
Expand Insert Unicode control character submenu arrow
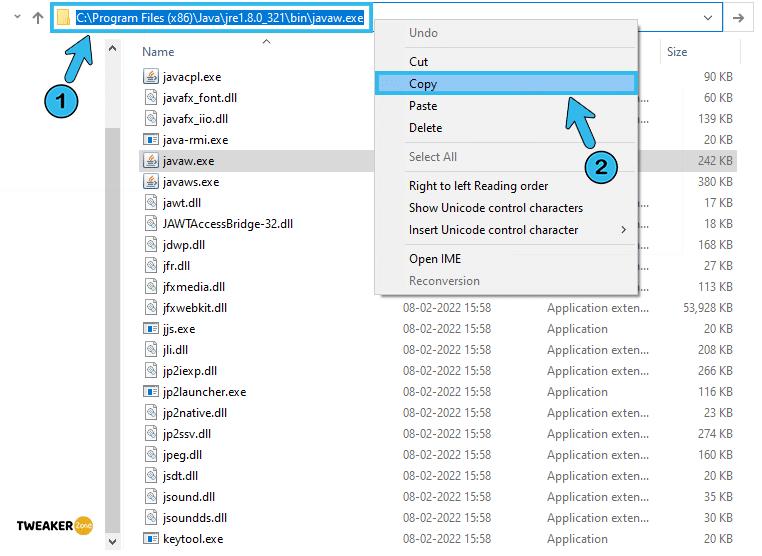click(623, 229)
